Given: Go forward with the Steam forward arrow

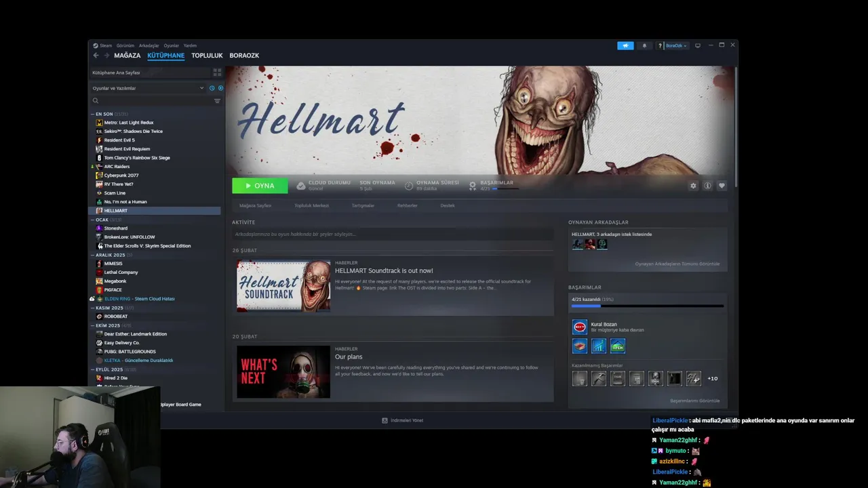Looking at the screenshot, I should (106, 56).
